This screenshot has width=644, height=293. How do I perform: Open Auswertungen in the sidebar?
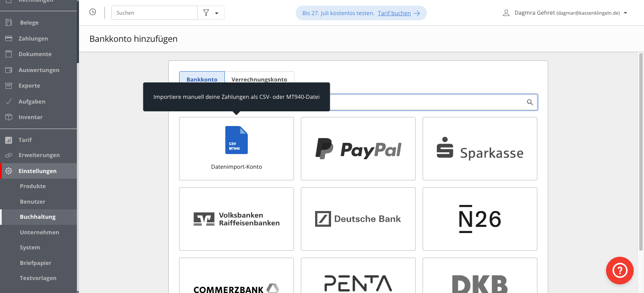click(x=38, y=70)
